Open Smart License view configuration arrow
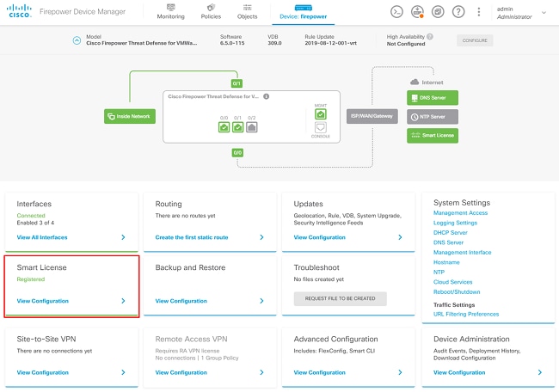Image resolution: width=559 pixels, height=392 pixels. click(123, 301)
